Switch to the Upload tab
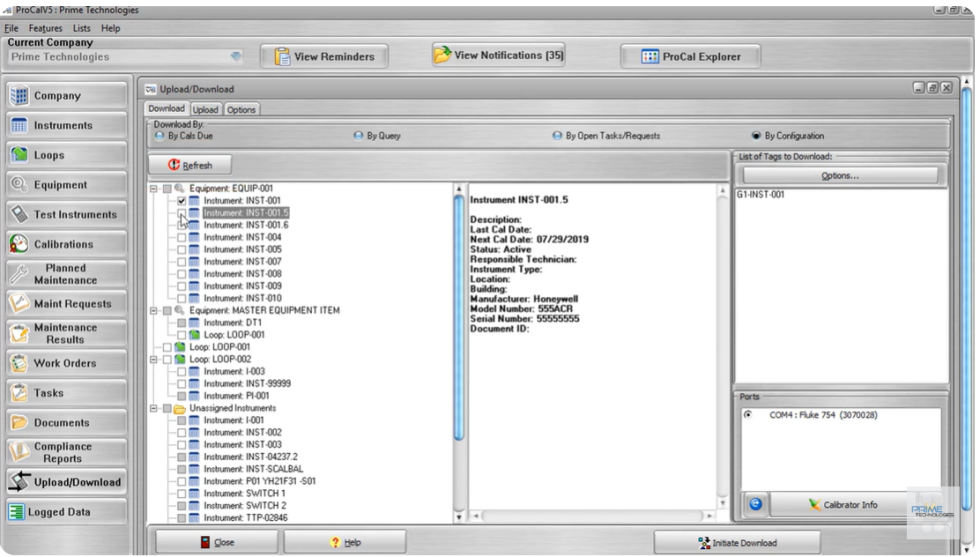The image size is (980, 557). (205, 109)
